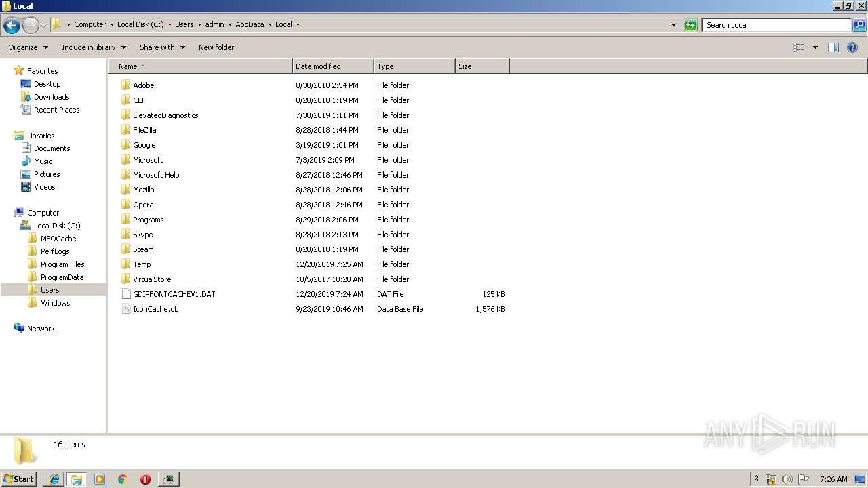Click the Forward navigation arrow

tap(31, 25)
